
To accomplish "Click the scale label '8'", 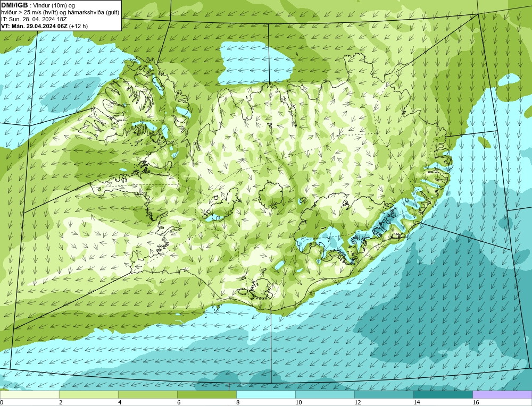I will coord(238,402).
